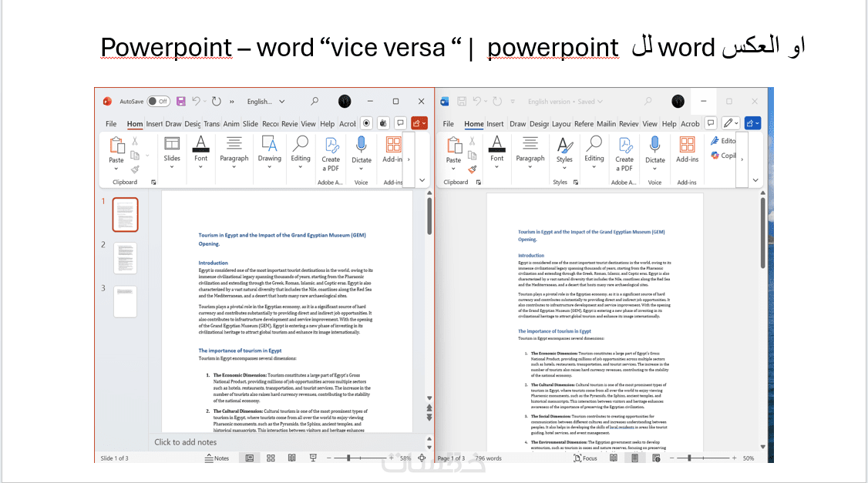
Task: Collapse the PowerPoint ribbon with the chevron
Action: click(422, 180)
